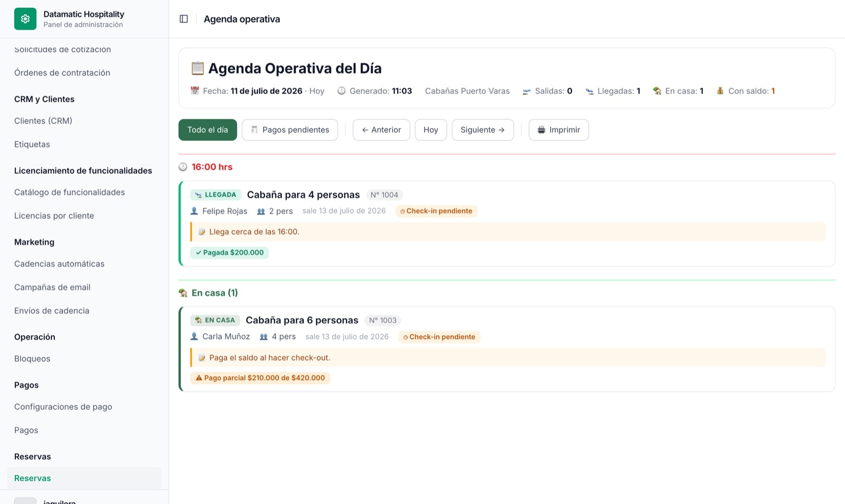This screenshot has height=504, width=845.
Task: Click the person icon next to Carla Muñoz
Action: coord(194,337)
